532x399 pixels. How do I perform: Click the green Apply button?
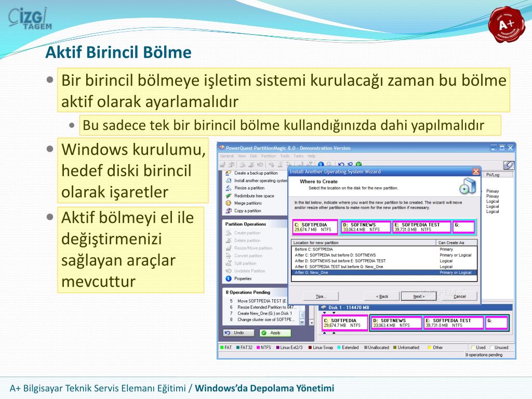click(x=275, y=333)
